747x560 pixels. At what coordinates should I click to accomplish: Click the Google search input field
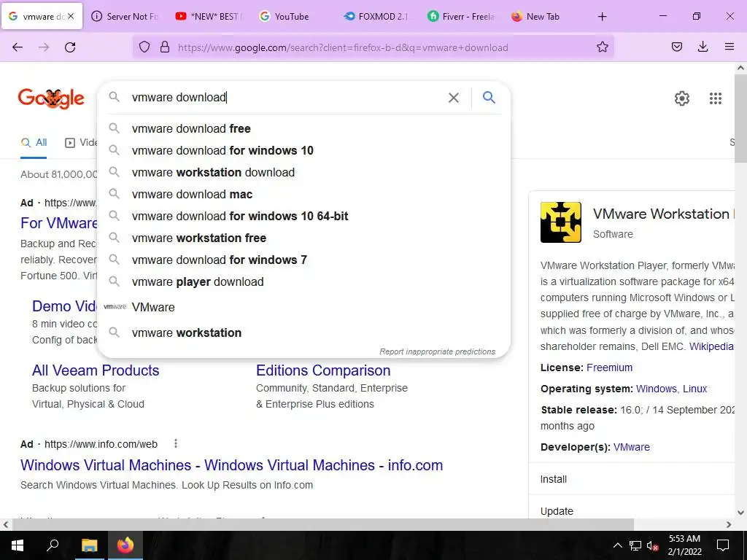[286, 98]
